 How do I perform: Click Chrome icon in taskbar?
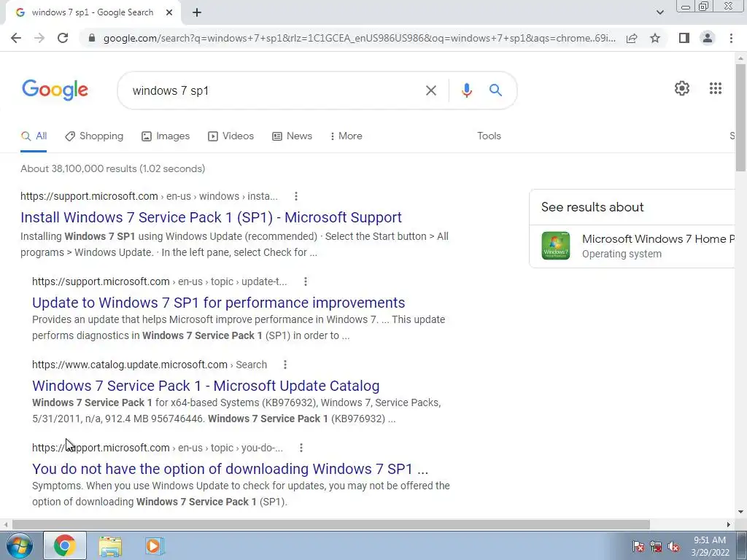click(x=65, y=545)
